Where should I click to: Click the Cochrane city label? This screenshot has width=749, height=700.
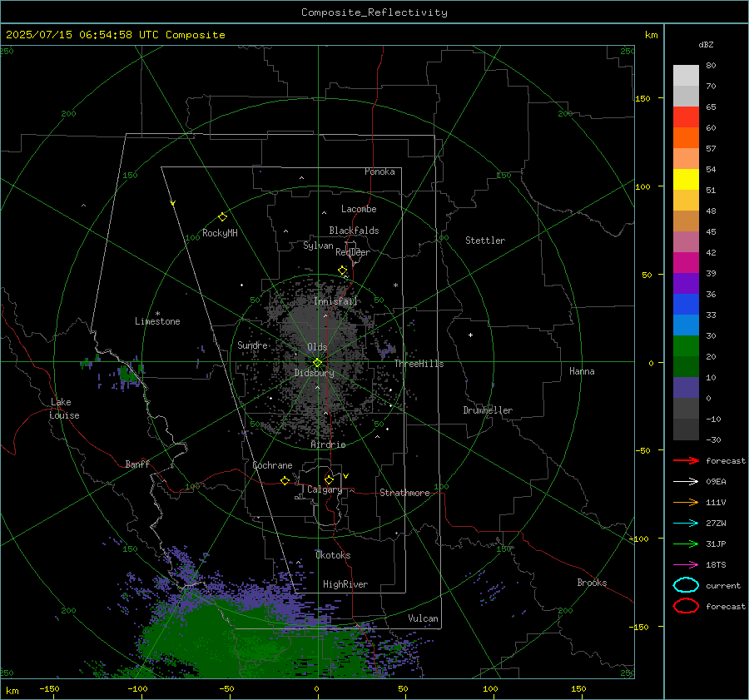coord(272,465)
